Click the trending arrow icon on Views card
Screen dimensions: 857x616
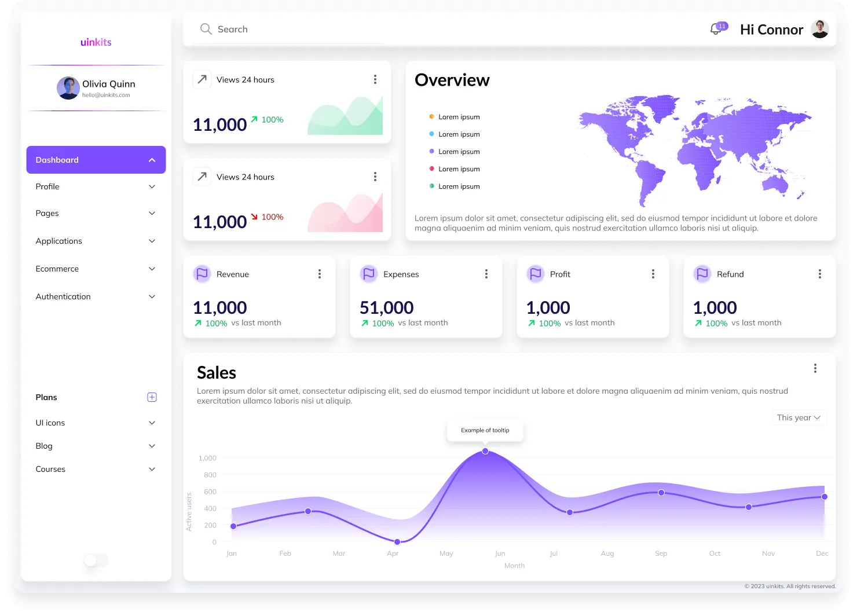[202, 79]
